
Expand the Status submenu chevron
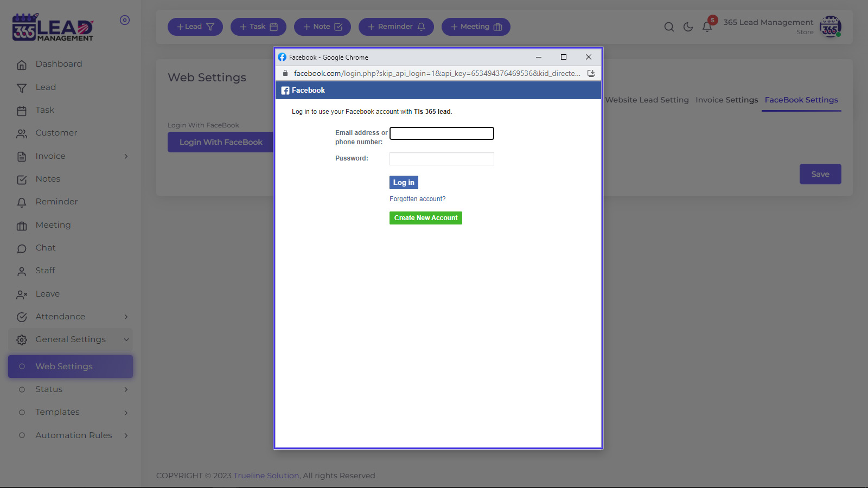click(x=126, y=389)
